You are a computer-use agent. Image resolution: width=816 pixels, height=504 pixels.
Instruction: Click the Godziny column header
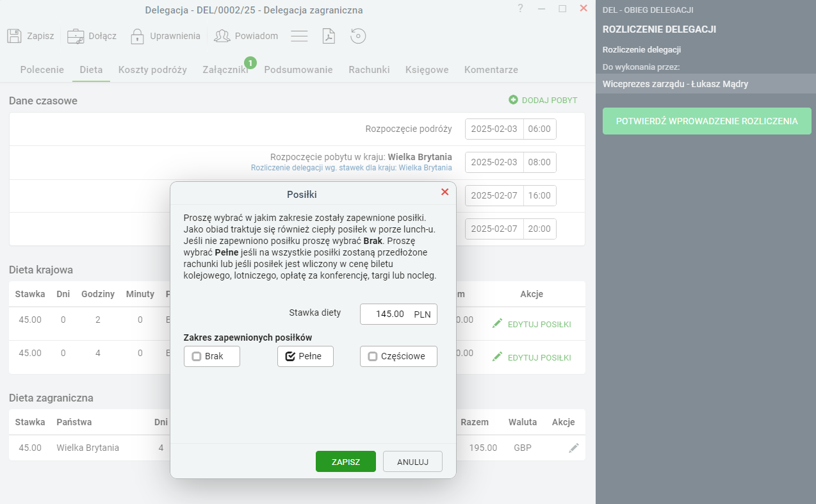[98, 294]
